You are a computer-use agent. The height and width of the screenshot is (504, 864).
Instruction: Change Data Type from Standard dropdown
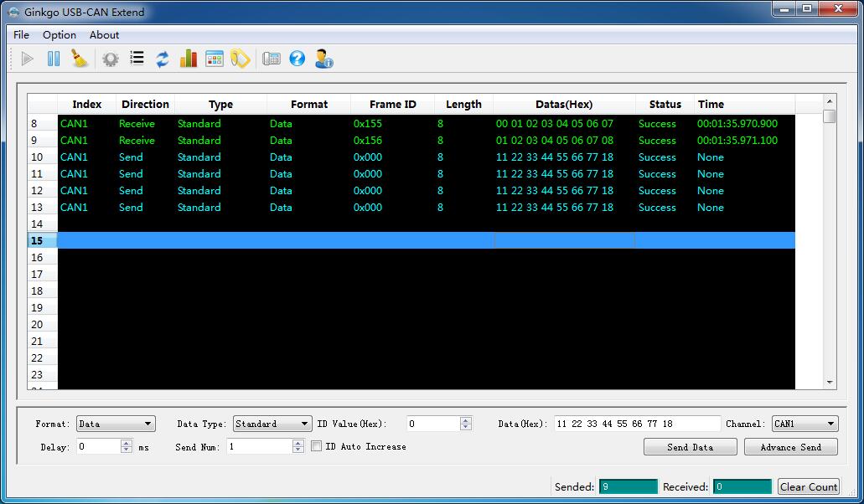click(272, 424)
